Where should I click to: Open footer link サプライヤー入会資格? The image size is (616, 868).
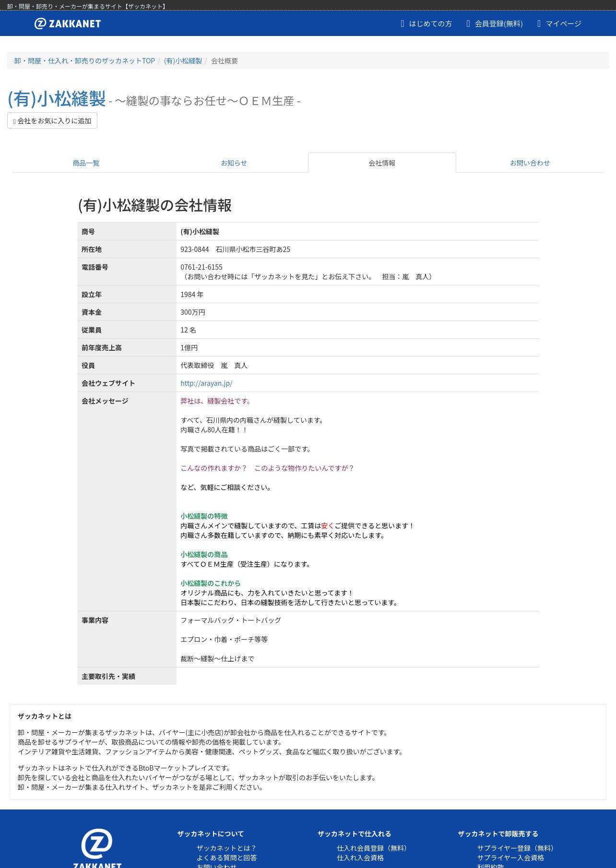[x=510, y=858]
